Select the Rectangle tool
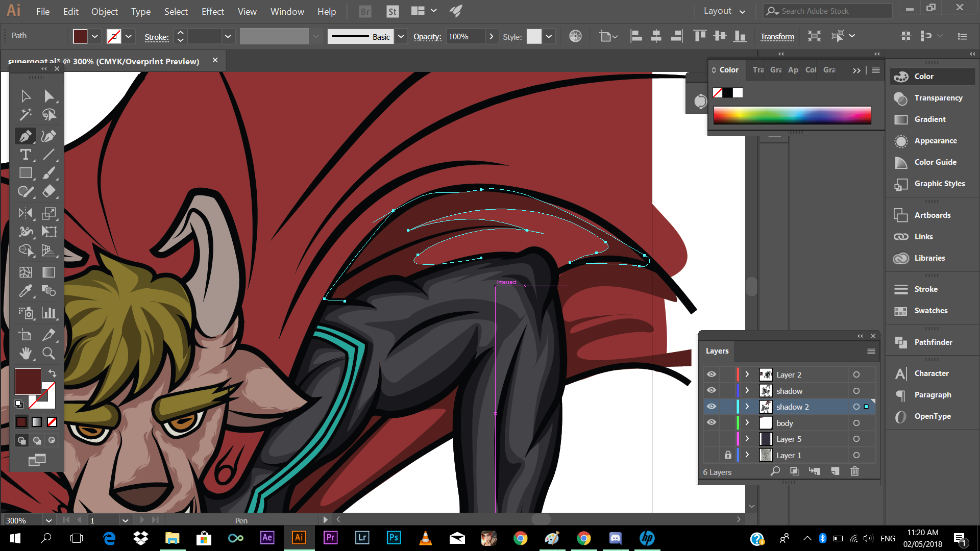 [25, 173]
